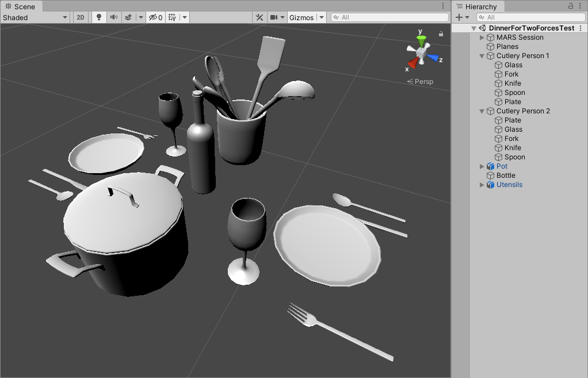The image size is (588, 378).
Task: Select the Bottle object in hierarchy
Action: pyautogui.click(x=506, y=175)
